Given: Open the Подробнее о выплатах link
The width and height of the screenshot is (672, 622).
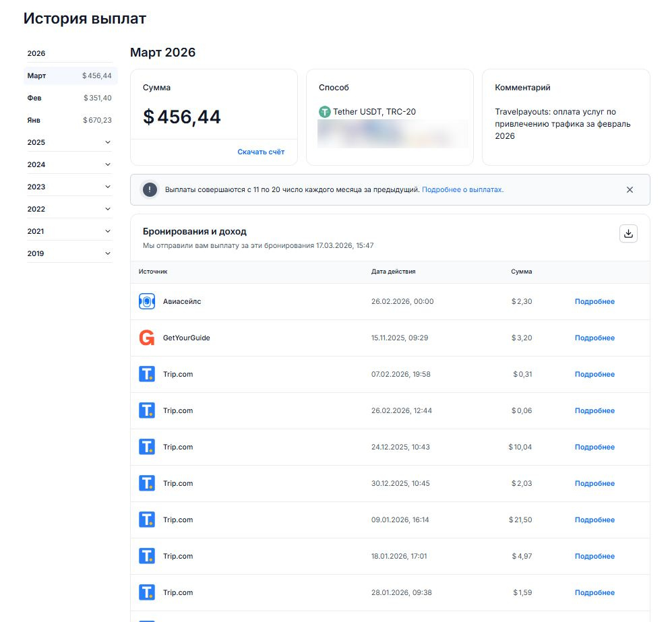Looking at the screenshot, I should pyautogui.click(x=462, y=190).
